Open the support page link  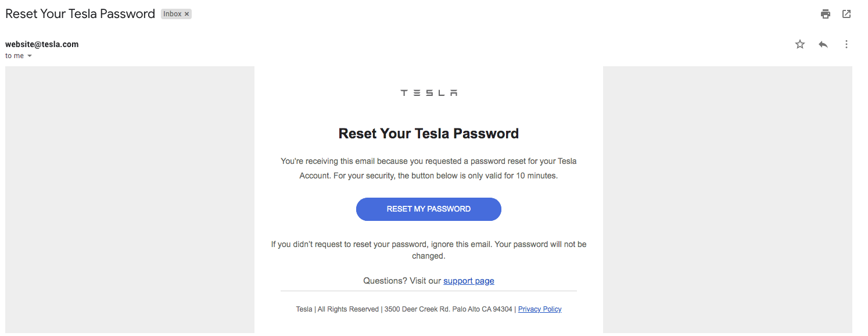(x=469, y=281)
